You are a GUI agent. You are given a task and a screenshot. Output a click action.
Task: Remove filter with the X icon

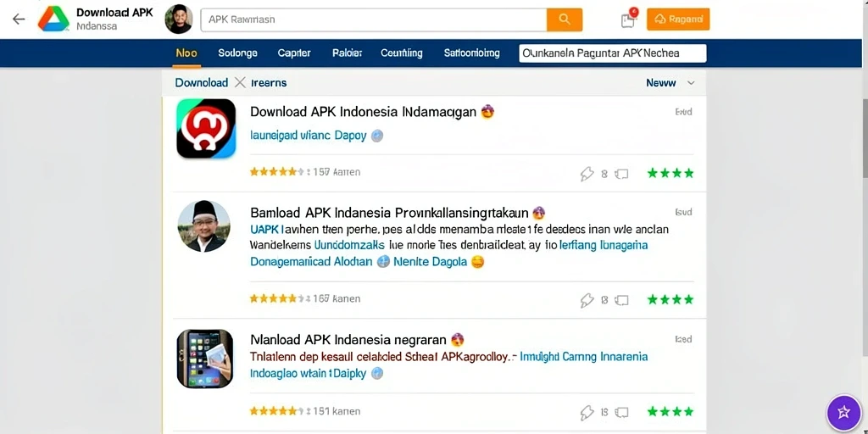(240, 83)
